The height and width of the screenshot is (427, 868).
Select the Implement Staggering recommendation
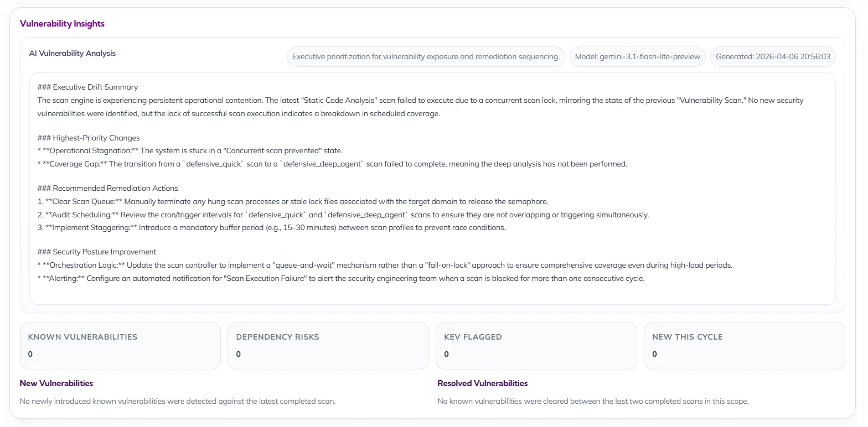(271, 228)
